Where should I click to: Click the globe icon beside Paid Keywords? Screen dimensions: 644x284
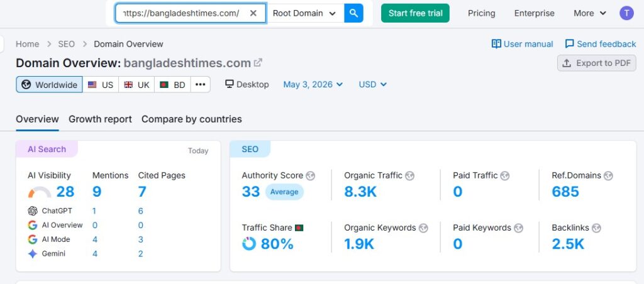[x=519, y=228]
